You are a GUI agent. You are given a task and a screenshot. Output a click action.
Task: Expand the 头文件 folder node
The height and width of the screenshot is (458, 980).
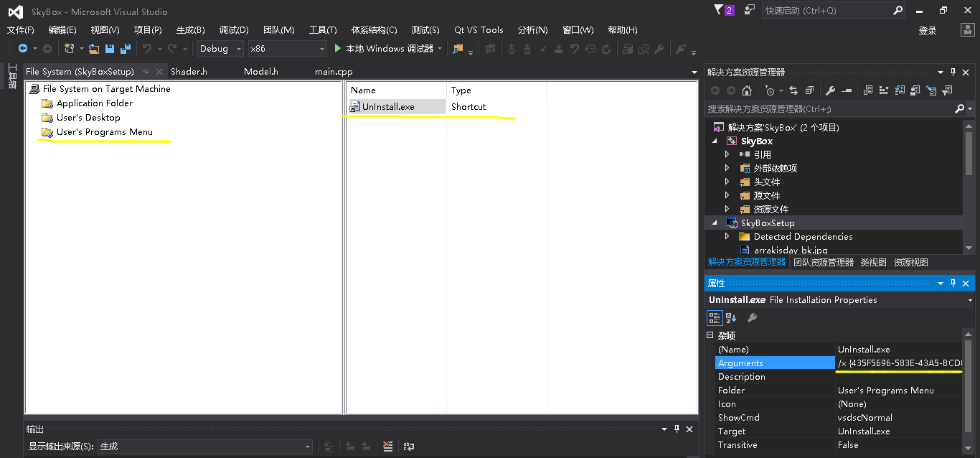(727, 182)
